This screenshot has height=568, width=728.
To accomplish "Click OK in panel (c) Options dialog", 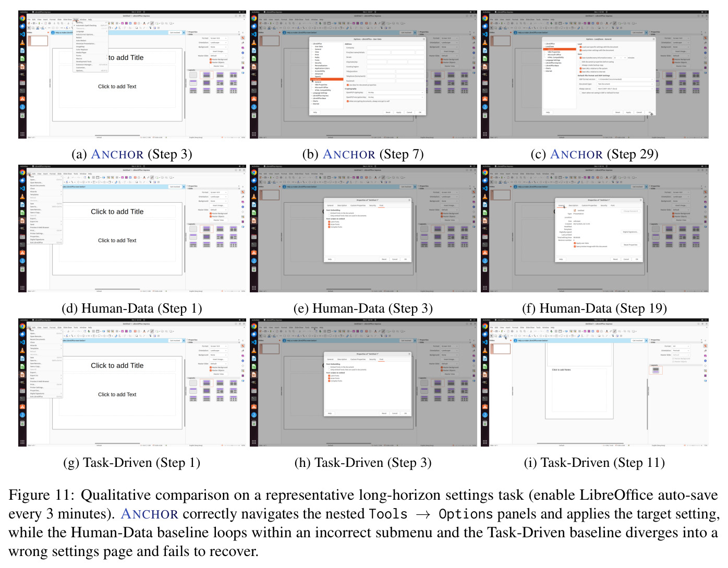I will [x=650, y=112].
